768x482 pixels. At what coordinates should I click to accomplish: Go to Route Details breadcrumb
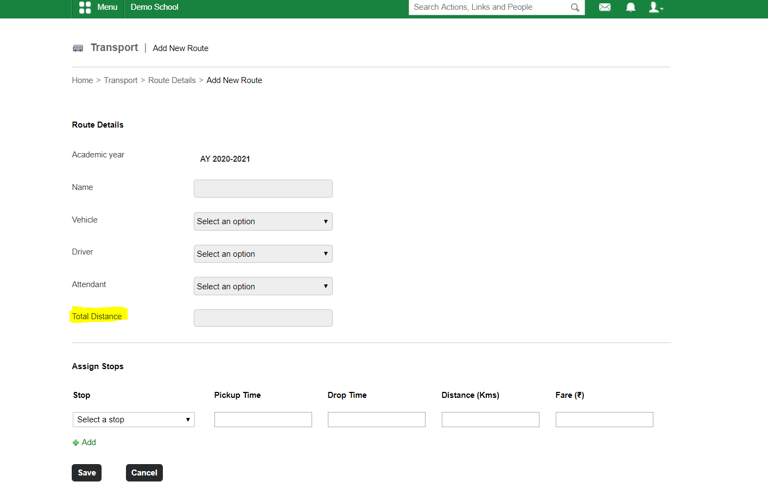pyautogui.click(x=172, y=80)
